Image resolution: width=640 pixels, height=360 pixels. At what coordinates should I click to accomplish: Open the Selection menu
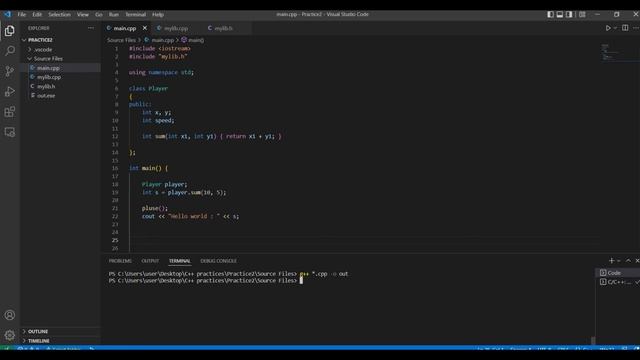[x=60, y=14]
